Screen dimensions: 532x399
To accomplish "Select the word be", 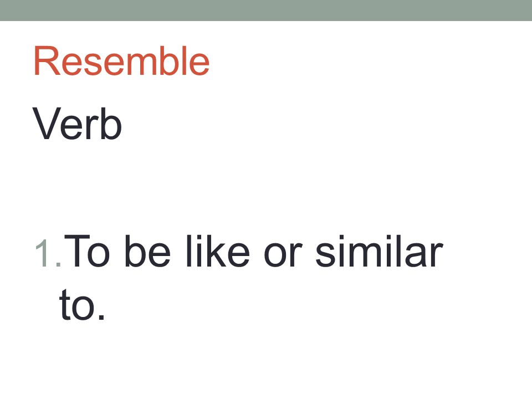I will point(147,251).
